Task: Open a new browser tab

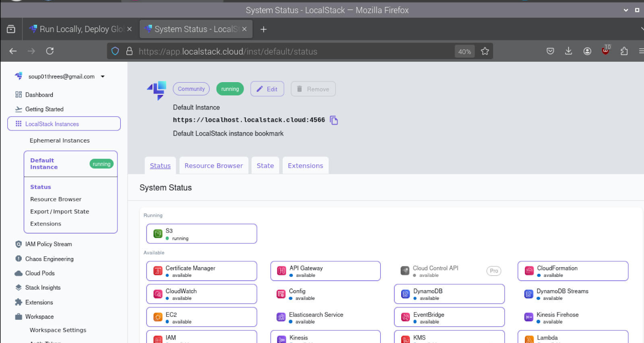Action: tap(264, 29)
